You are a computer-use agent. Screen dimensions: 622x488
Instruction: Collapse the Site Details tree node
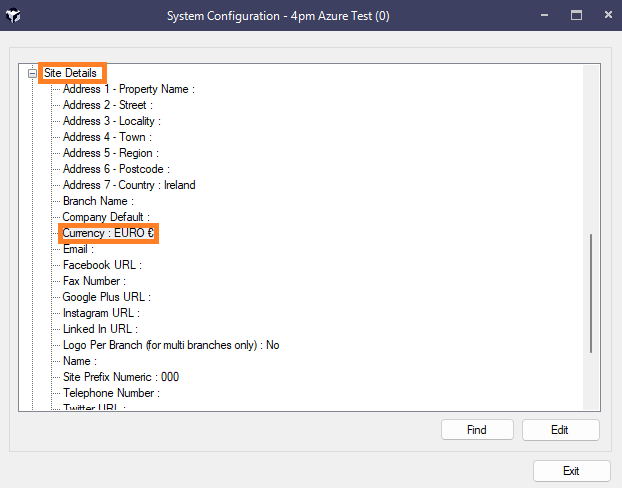tap(33, 73)
